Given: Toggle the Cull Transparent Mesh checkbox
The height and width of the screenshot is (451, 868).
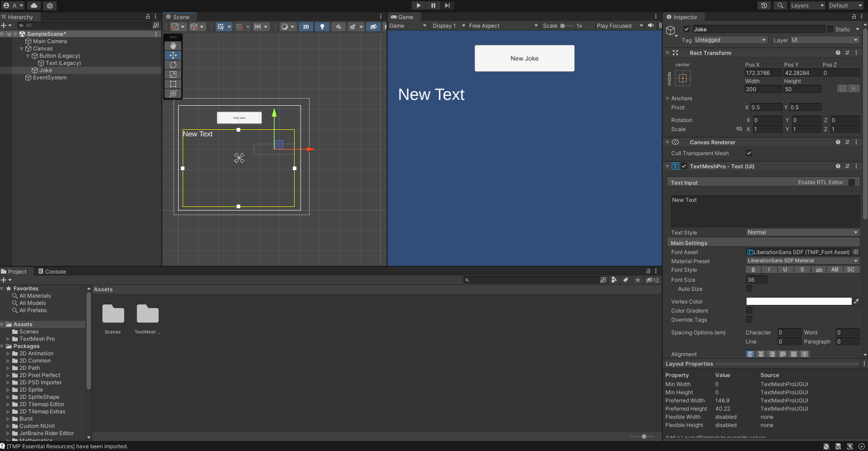Looking at the screenshot, I should [749, 153].
